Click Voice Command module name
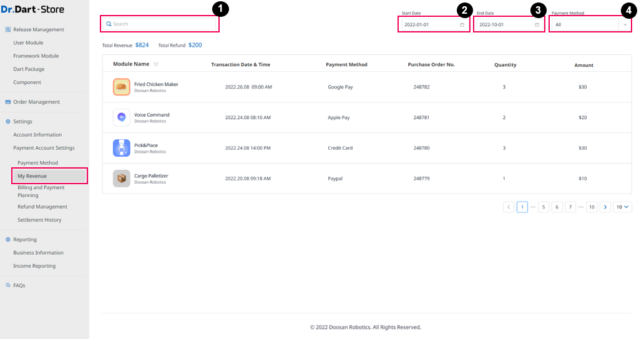 152,115
